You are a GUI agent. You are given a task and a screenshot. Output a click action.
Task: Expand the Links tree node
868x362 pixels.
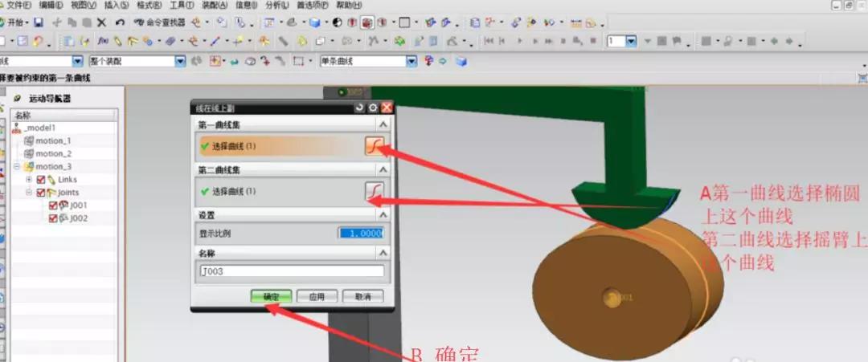[x=29, y=180]
